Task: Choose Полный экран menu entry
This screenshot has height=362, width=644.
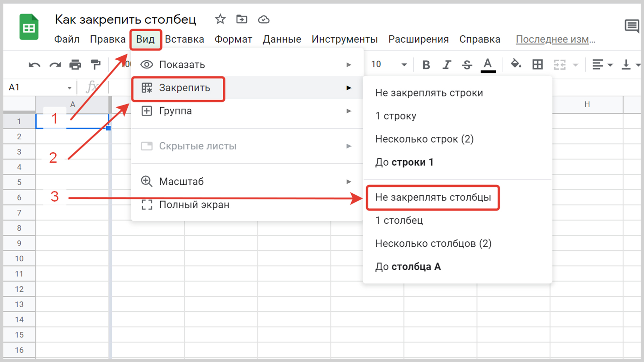Action: point(194,204)
